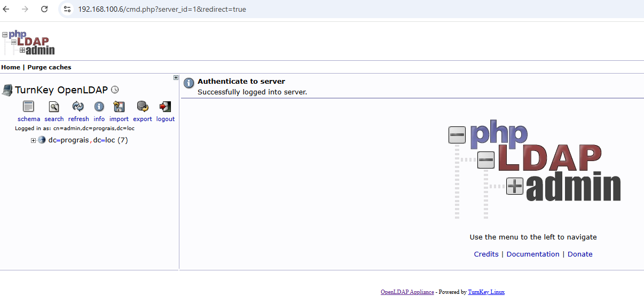Click the search text link
644x304 pixels.
(x=54, y=119)
